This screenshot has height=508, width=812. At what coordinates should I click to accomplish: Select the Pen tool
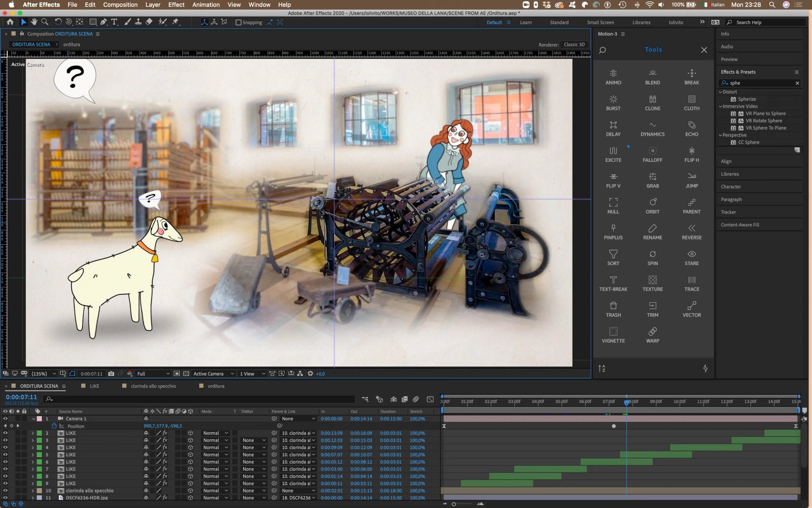point(104,22)
